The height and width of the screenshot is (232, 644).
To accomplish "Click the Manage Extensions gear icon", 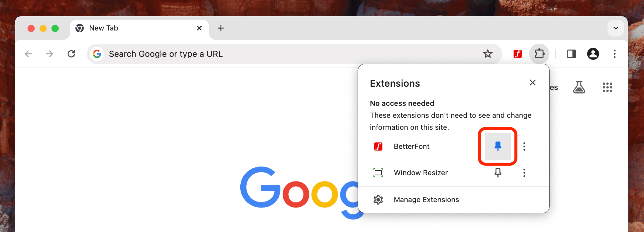I will click(x=378, y=199).
